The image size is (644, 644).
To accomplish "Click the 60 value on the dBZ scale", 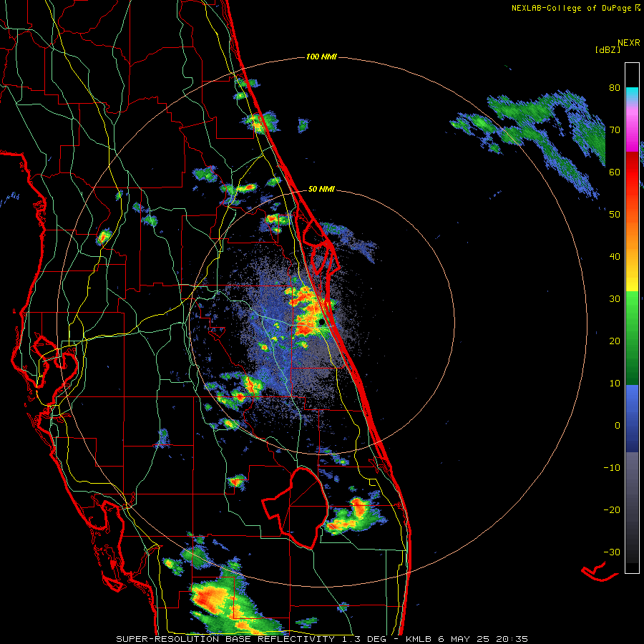I will click(615, 172).
